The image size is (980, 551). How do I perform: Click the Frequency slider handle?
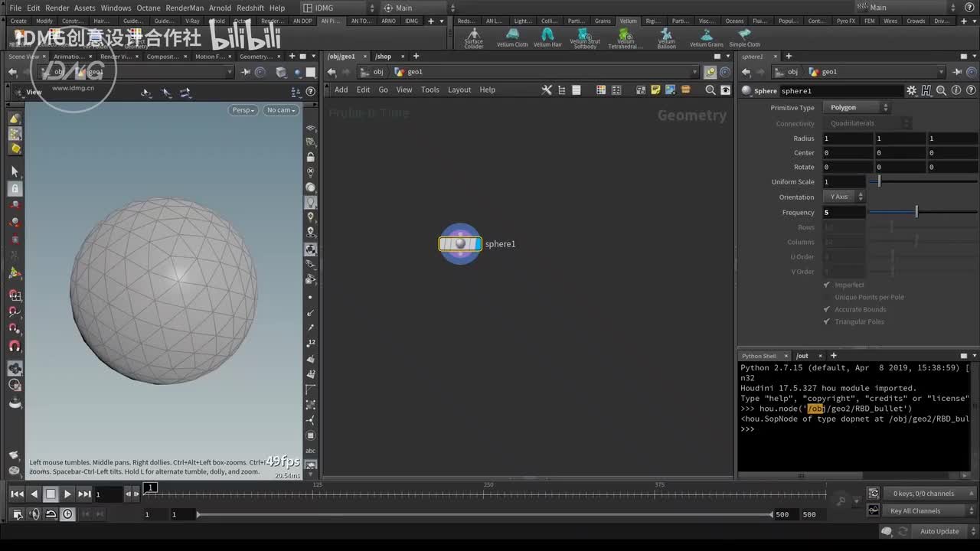click(x=916, y=212)
